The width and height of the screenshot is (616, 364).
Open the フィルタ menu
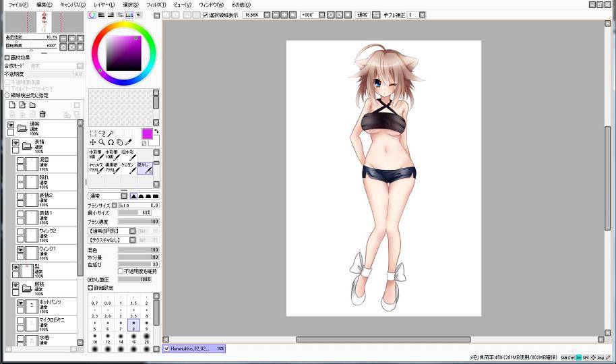(157, 5)
